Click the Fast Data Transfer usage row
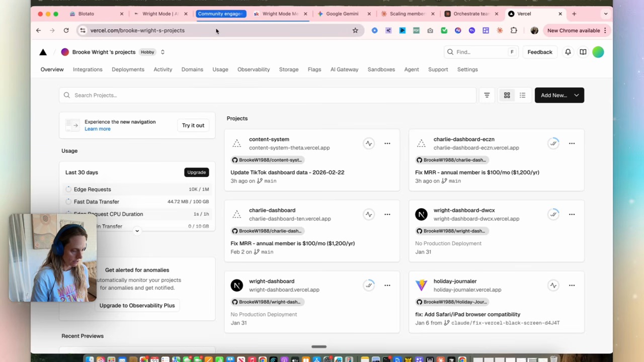 (137, 202)
